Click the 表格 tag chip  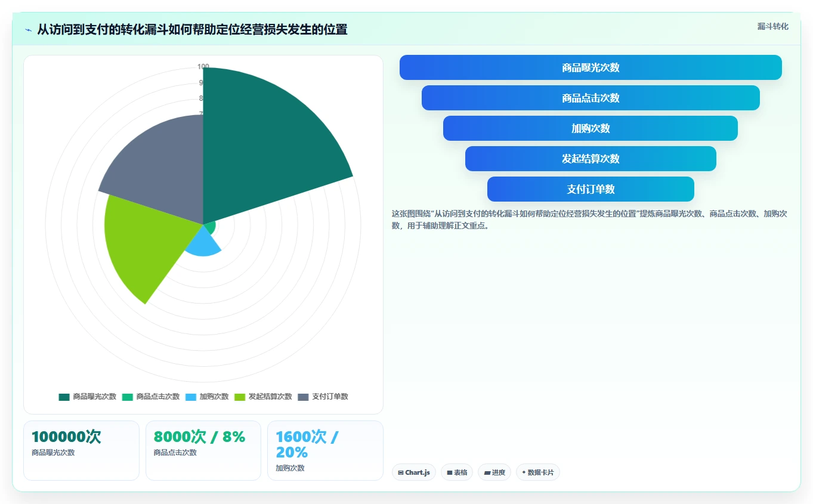click(x=457, y=472)
